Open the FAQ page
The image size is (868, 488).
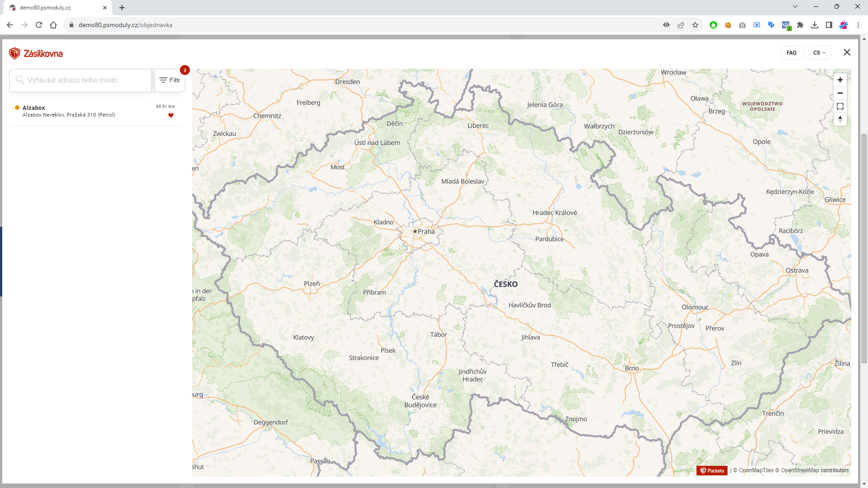point(791,53)
